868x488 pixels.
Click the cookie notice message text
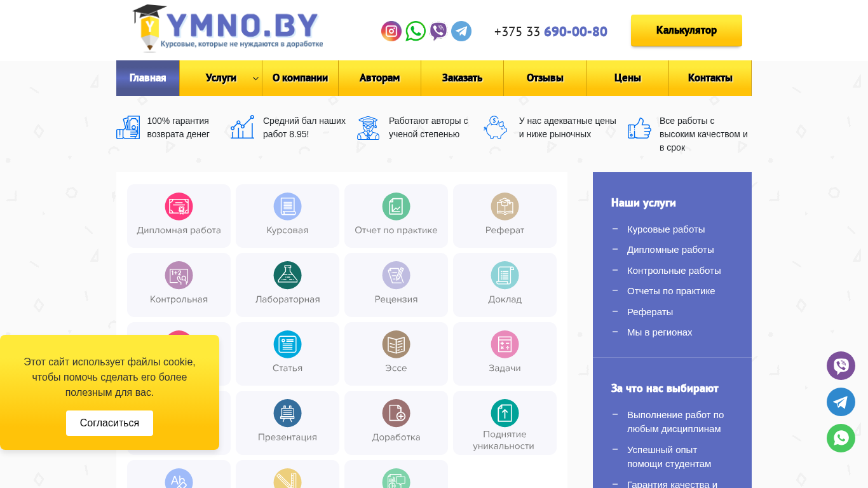click(109, 377)
